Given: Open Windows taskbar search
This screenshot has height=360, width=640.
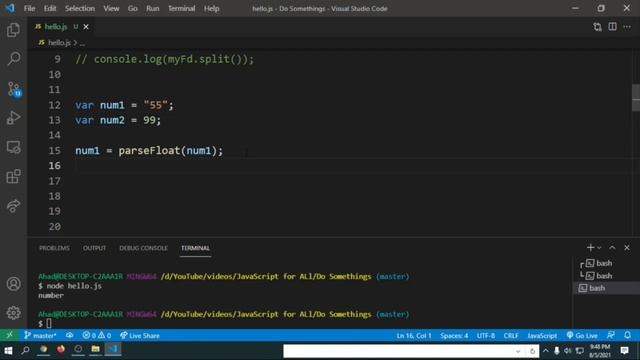Looking at the screenshot, I should tap(25, 350).
